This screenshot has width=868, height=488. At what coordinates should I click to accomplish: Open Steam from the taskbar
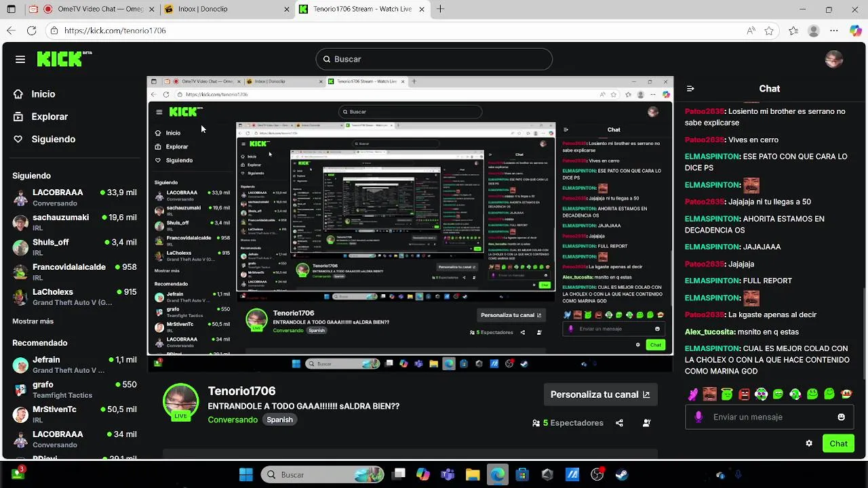622,474
